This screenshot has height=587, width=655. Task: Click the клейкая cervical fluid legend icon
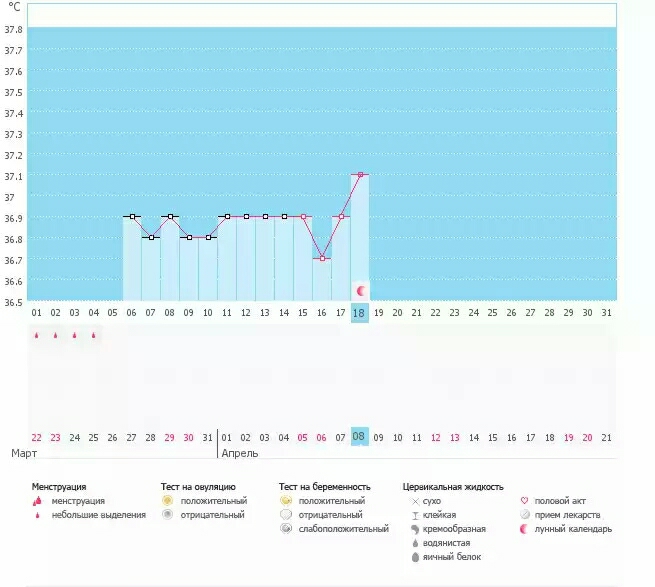click(x=415, y=515)
